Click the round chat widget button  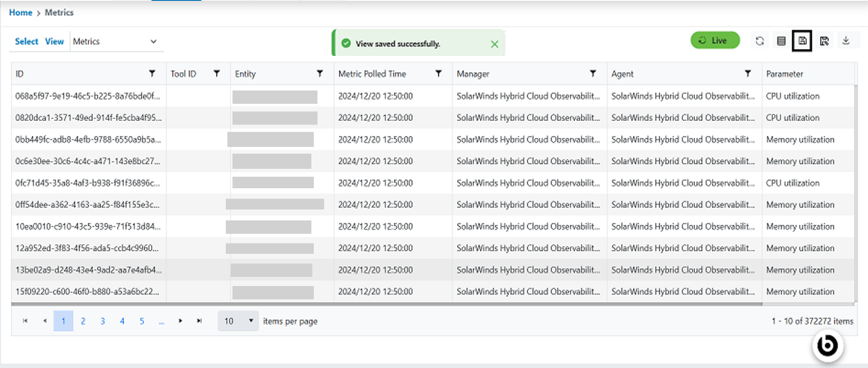(827, 346)
